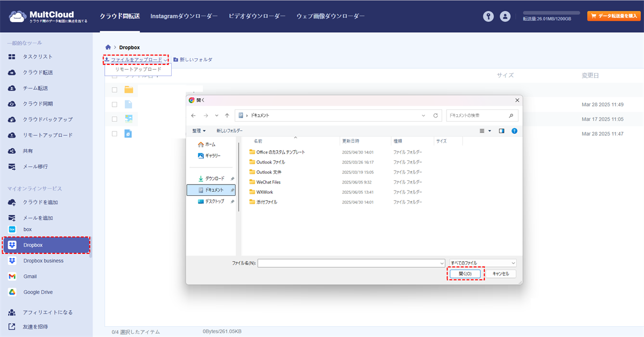Select the Dropbox icon in sidebar
The height and width of the screenshot is (337, 644).
12,245
